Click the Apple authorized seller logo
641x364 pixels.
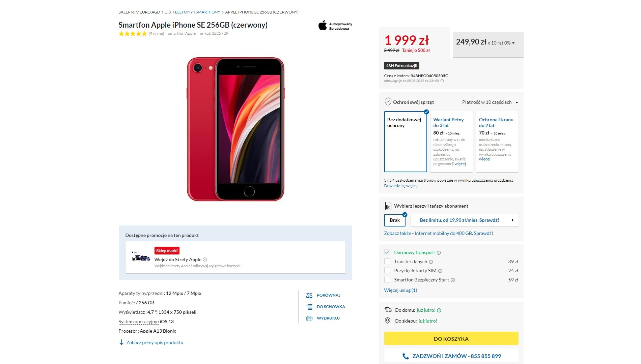pos(335,26)
